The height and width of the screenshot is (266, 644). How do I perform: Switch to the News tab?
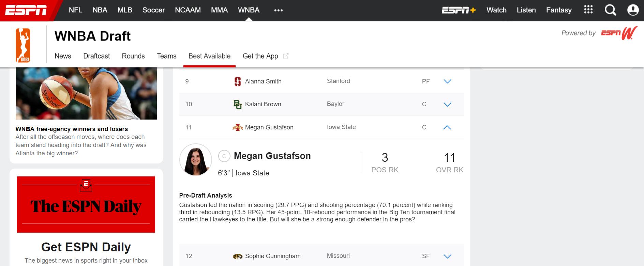click(63, 56)
